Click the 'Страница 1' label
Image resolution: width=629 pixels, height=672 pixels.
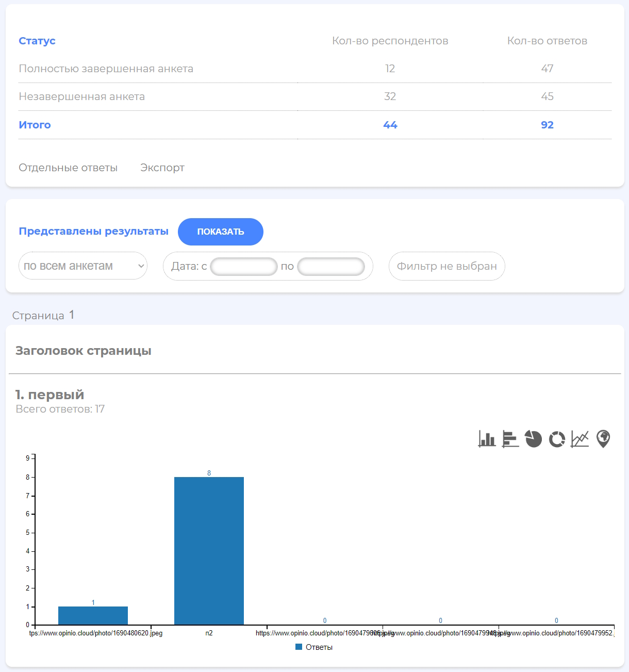43,315
